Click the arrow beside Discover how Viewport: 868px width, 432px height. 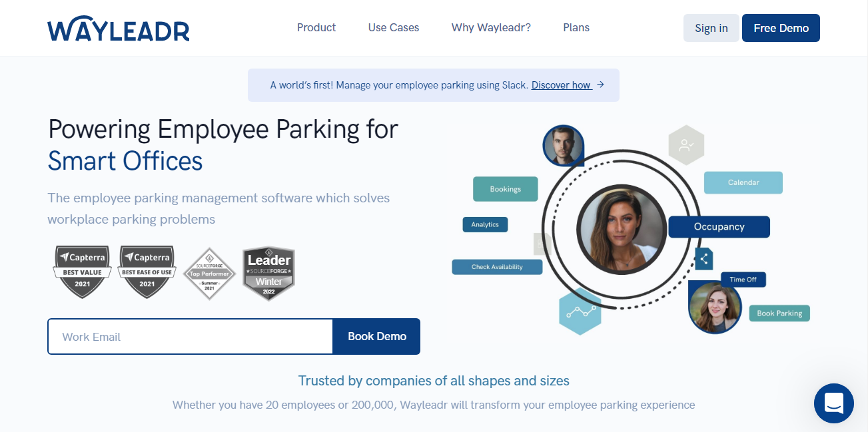(x=600, y=85)
